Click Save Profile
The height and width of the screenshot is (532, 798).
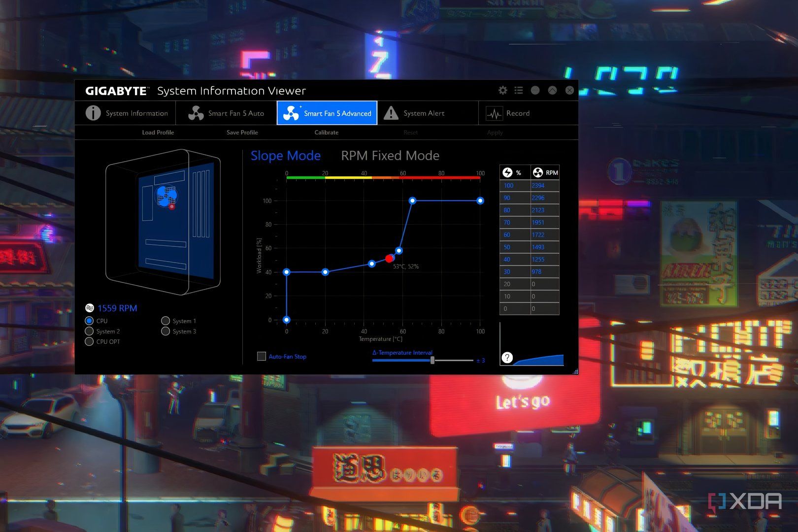[242, 133]
